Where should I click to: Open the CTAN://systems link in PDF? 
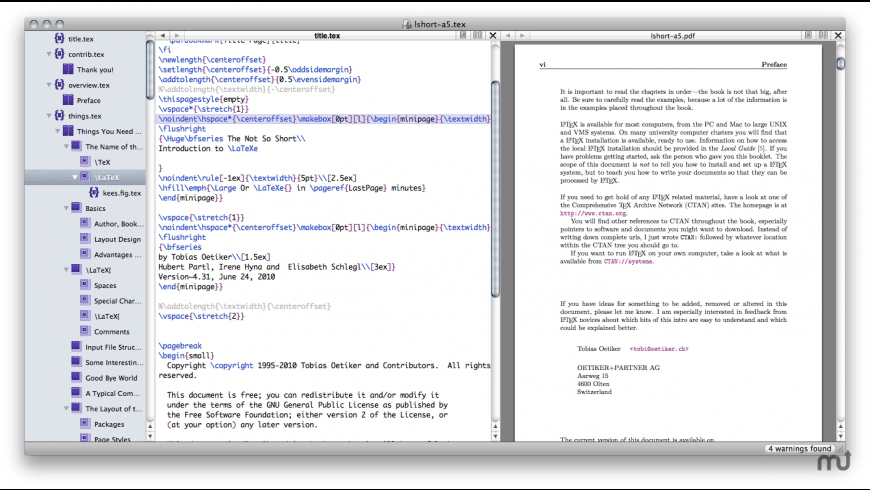[628, 261]
